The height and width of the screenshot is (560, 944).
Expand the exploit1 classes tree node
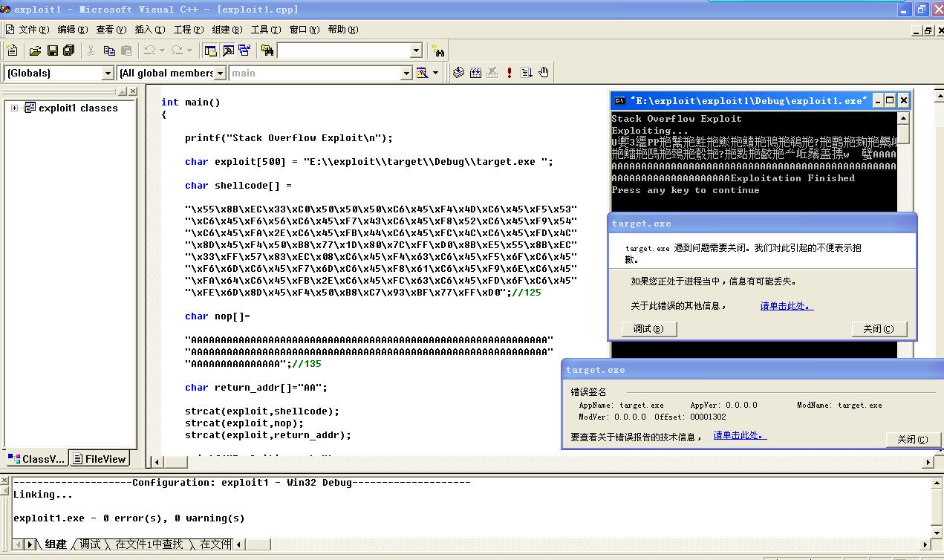[x=14, y=108]
